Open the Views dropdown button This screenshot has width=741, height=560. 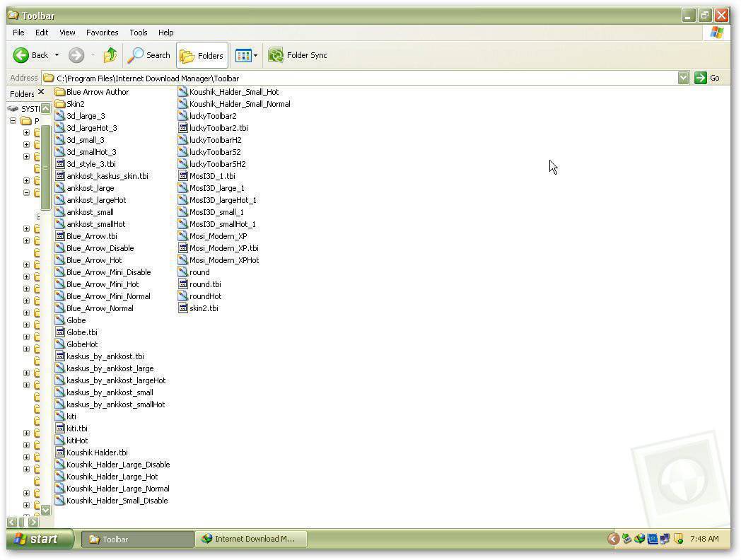coord(246,56)
